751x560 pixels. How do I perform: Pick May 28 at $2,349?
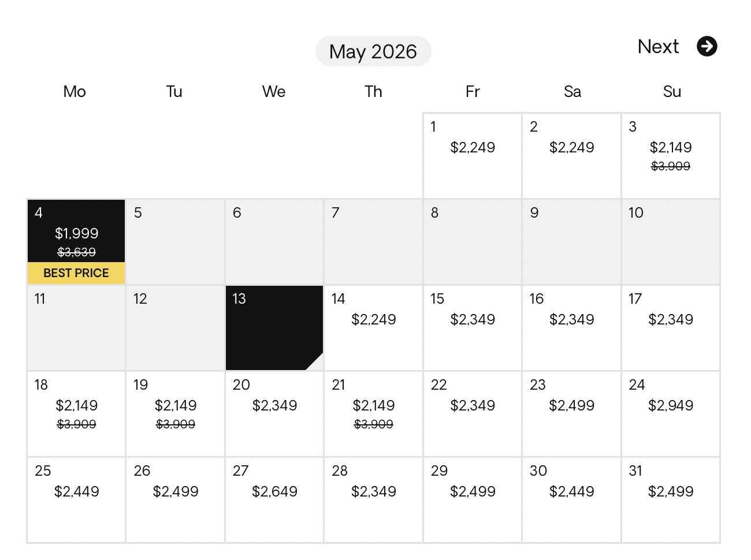point(373,500)
